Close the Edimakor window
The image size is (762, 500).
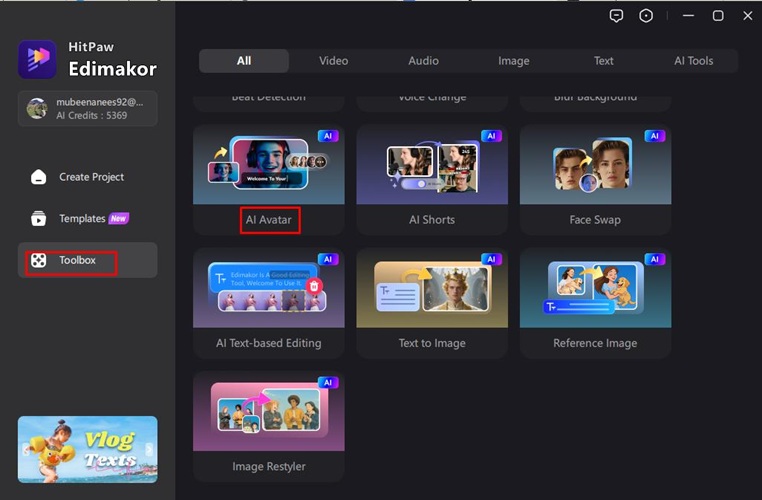[748, 16]
